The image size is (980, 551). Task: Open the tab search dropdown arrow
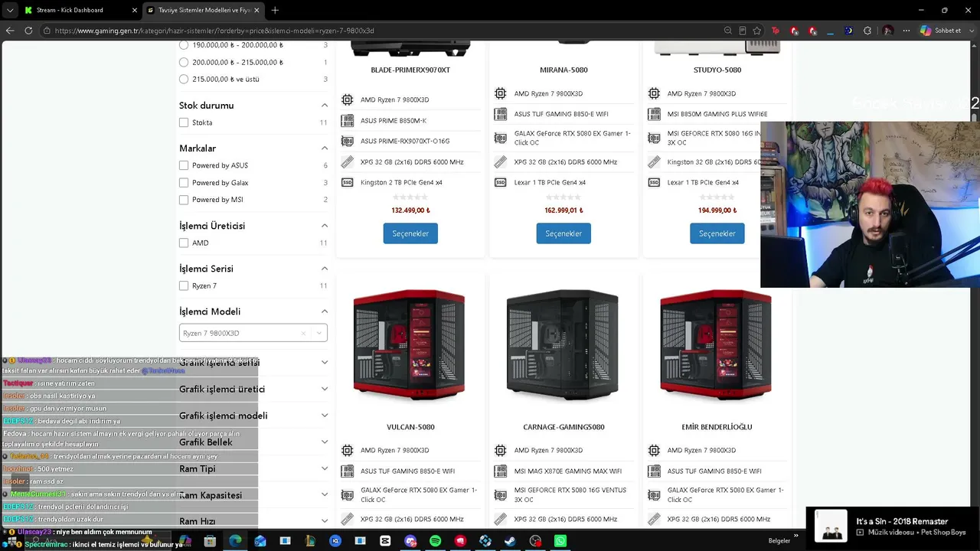pos(10,10)
